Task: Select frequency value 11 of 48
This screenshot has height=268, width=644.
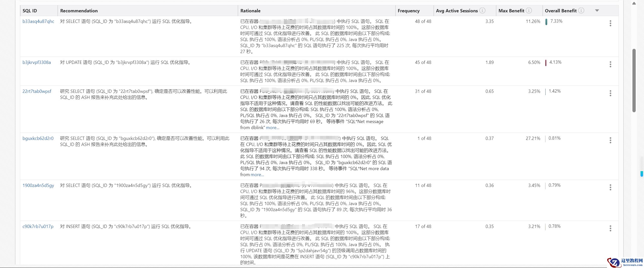Action: [x=423, y=185]
